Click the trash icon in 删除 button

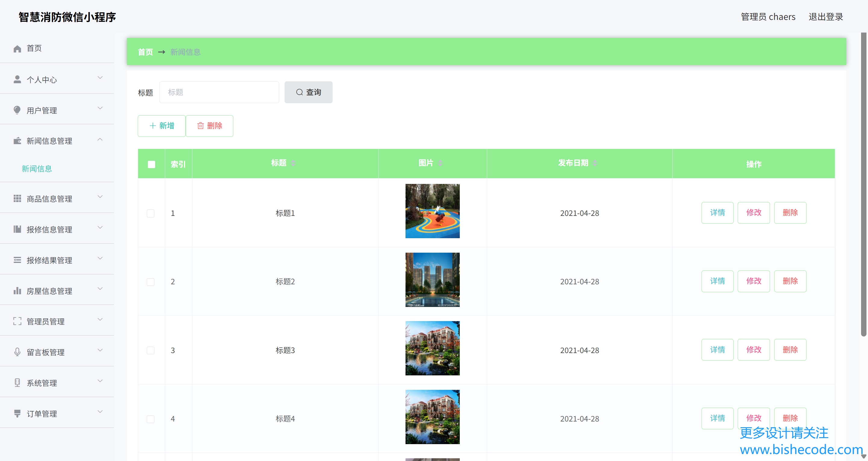click(200, 126)
